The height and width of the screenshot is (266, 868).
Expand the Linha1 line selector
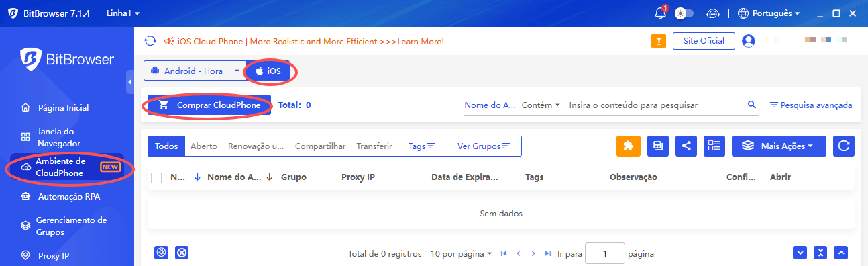123,13
